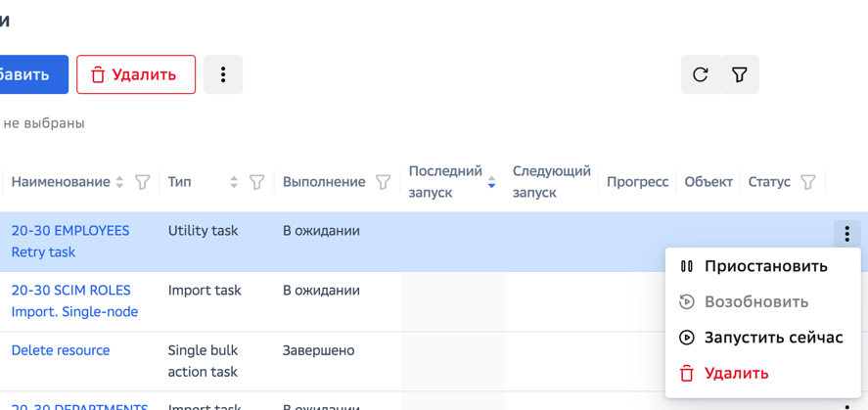
Task: Click В ожидании in the SCIM ROLES row
Action: [321, 291]
